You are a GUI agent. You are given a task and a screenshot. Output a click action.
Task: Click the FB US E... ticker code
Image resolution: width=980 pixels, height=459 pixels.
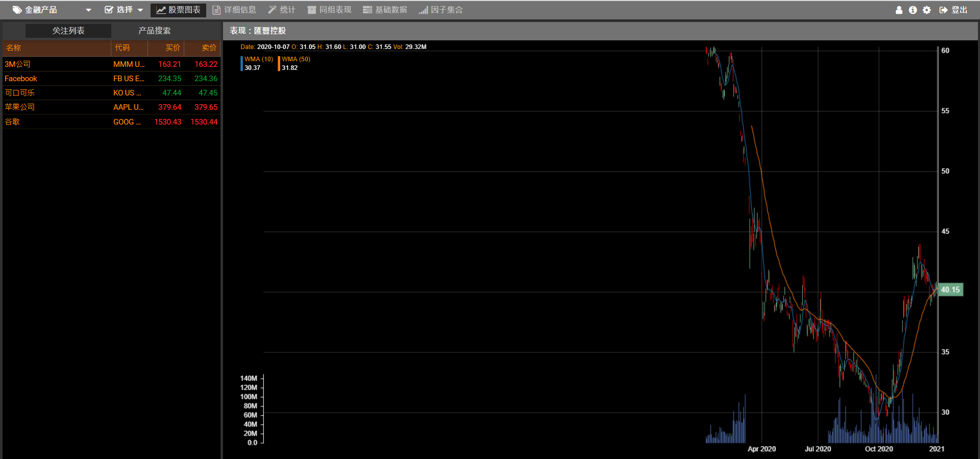point(129,79)
